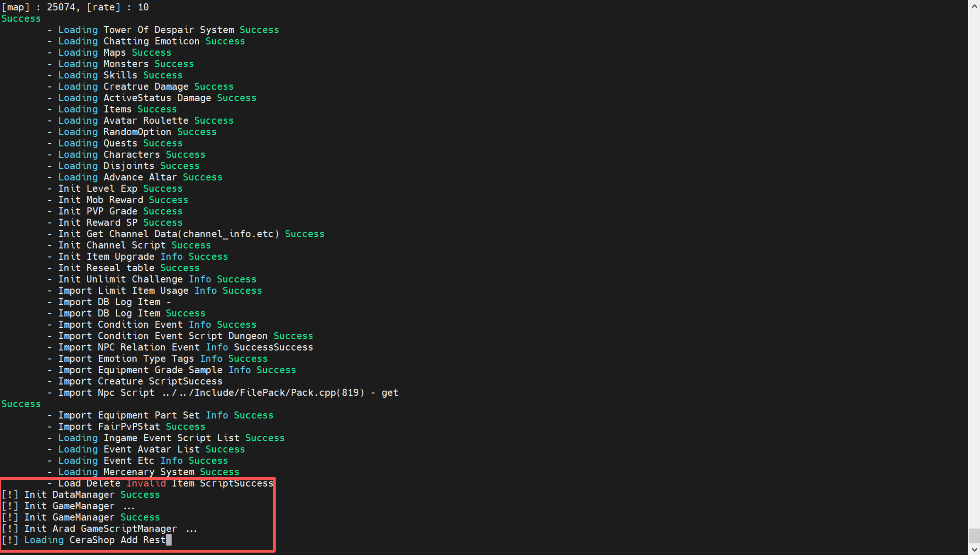Click 'Import Equipment Part Set Info' line
The image size is (980, 555).
160,415
